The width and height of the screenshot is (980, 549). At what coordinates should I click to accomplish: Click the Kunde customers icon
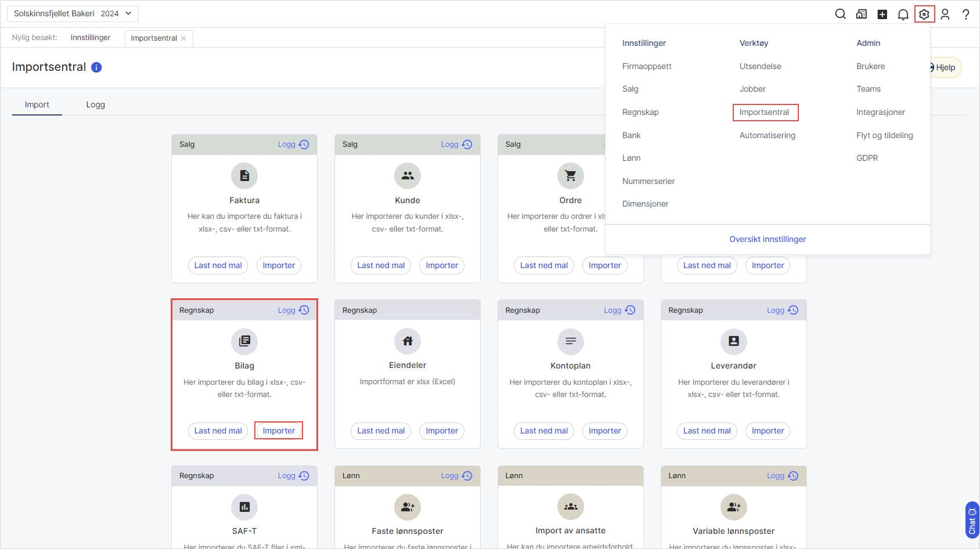point(408,175)
